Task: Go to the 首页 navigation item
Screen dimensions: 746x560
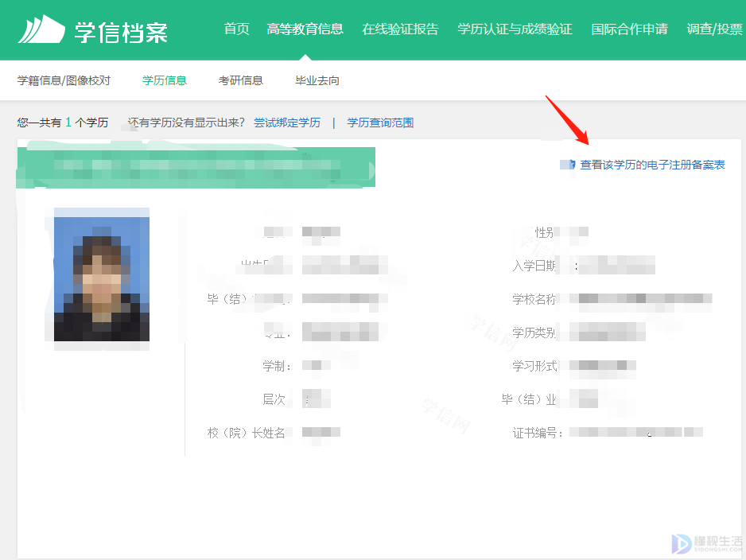Action: [x=236, y=29]
